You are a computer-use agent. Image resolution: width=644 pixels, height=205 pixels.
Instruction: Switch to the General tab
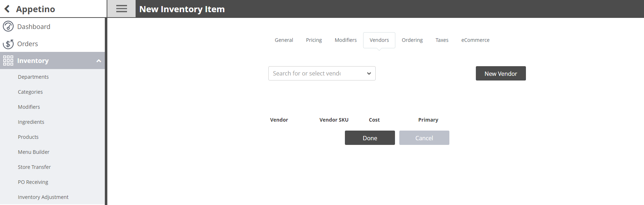pos(284,40)
